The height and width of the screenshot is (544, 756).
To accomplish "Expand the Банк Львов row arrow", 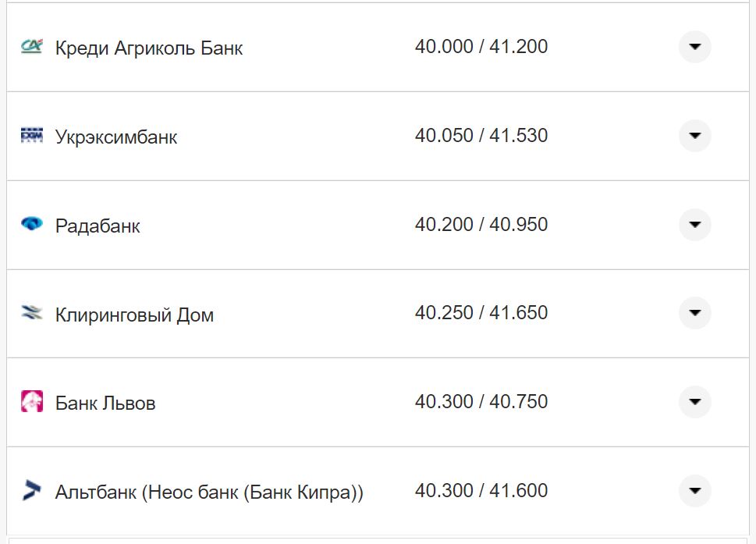I will [x=694, y=402].
